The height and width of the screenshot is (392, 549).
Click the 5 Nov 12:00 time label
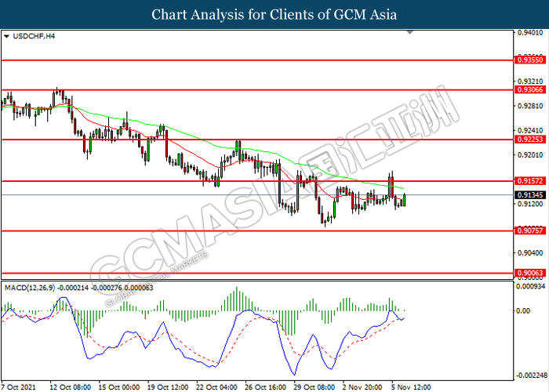pos(411,387)
